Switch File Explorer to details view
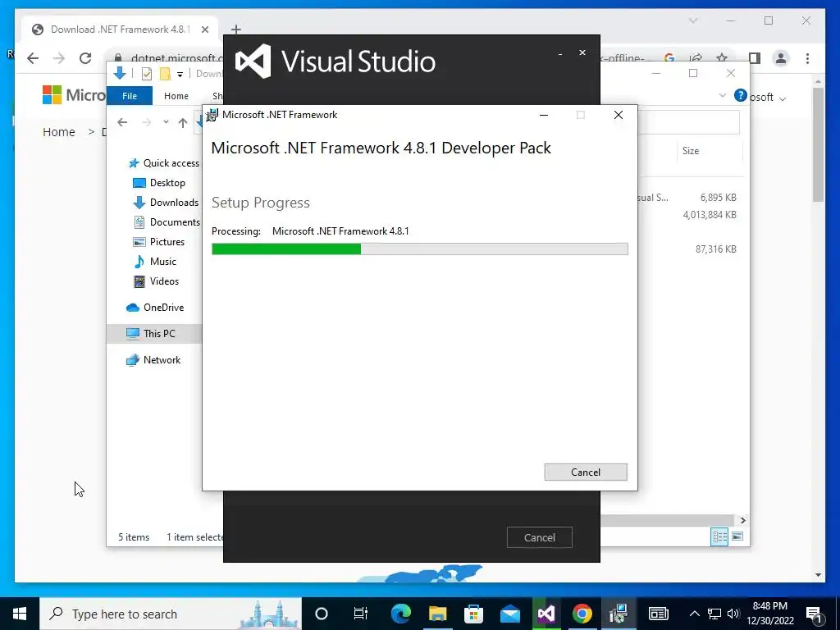 tap(719, 536)
